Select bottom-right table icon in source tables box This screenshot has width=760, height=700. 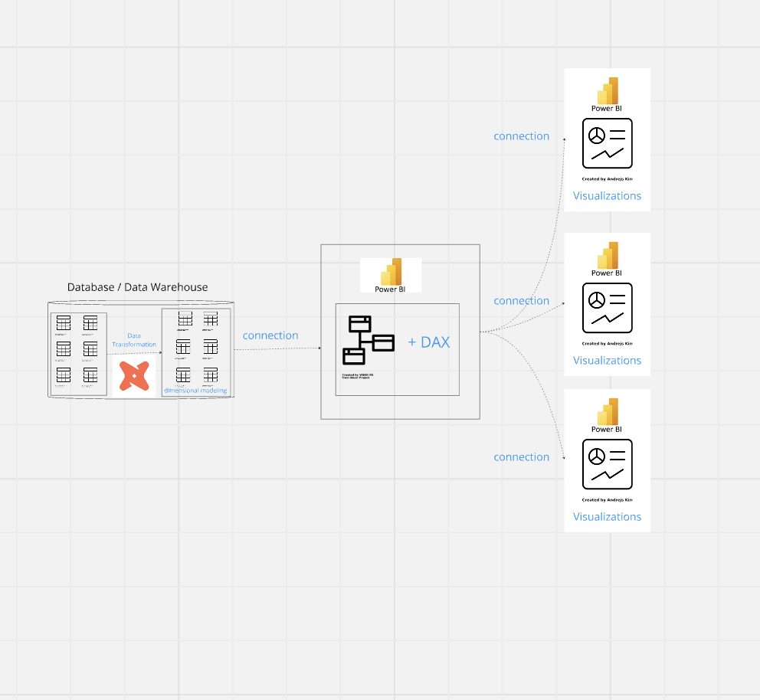pos(90,375)
